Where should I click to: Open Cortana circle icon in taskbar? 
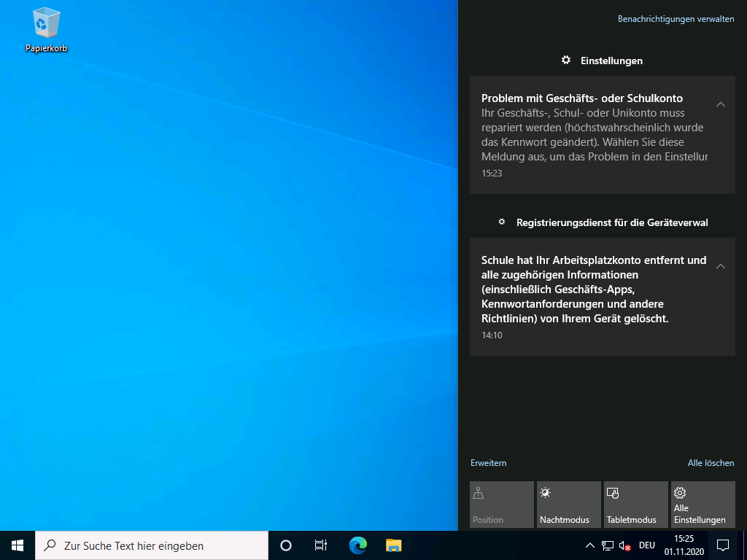point(286,545)
